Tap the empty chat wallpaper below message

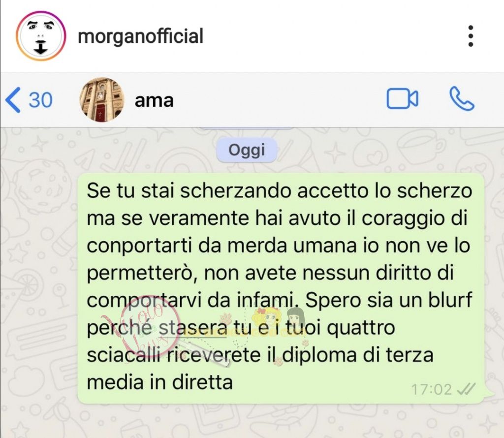[252, 421]
